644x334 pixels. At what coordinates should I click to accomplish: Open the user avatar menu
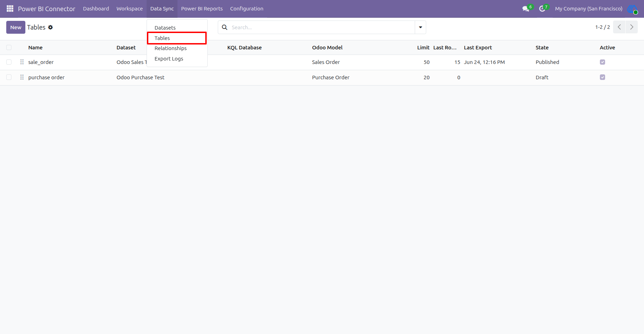(x=633, y=9)
